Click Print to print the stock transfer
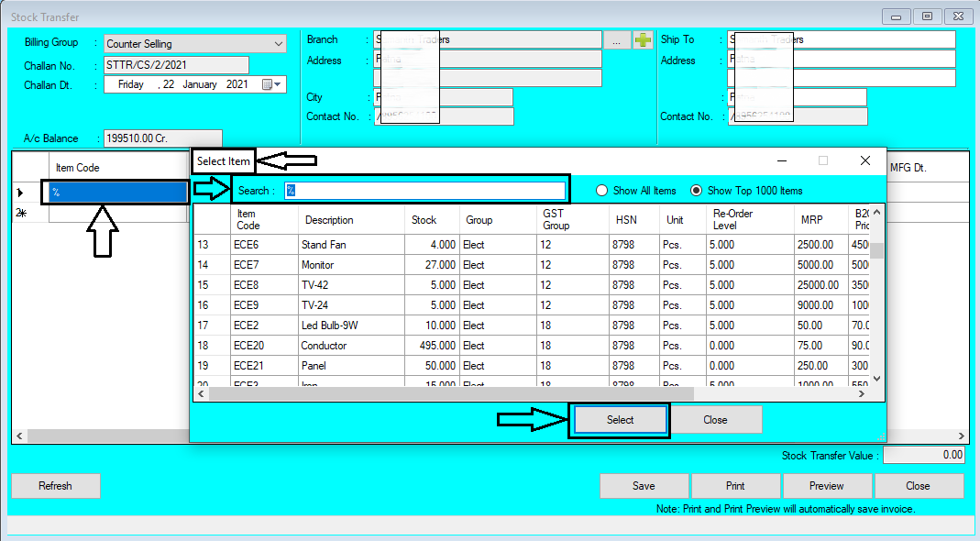980x541 pixels. coord(734,485)
